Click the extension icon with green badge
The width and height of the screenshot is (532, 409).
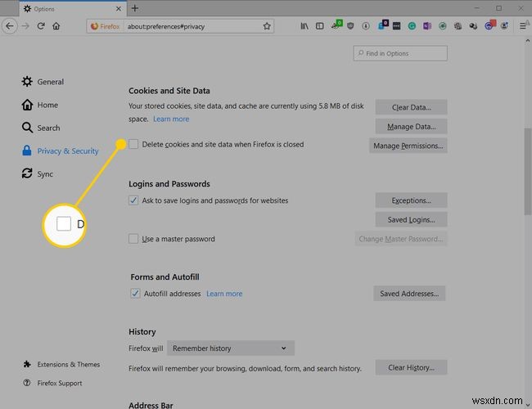(336, 25)
